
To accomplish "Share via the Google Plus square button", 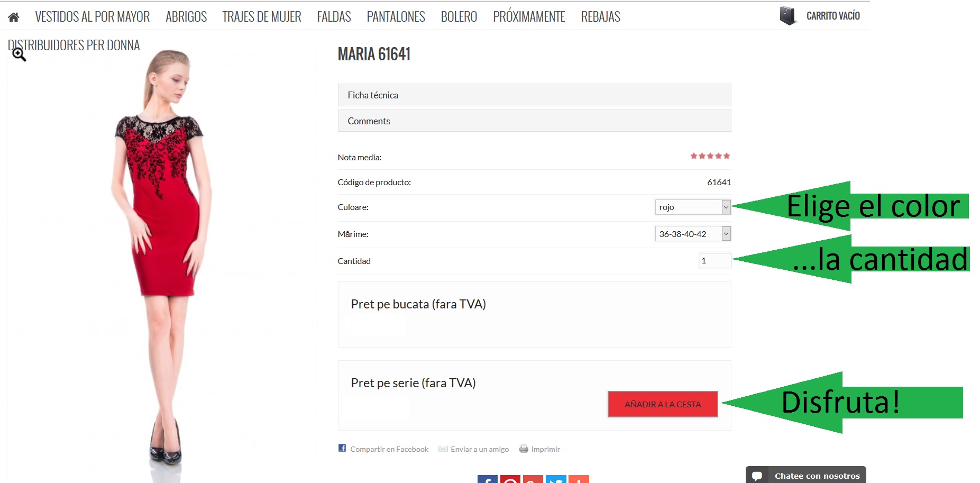I will (x=533, y=479).
